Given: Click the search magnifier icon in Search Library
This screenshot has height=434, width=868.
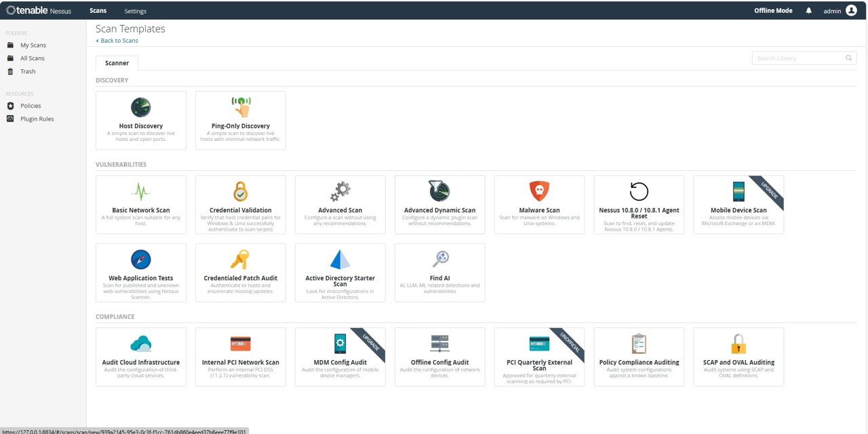Looking at the screenshot, I should 848,58.
